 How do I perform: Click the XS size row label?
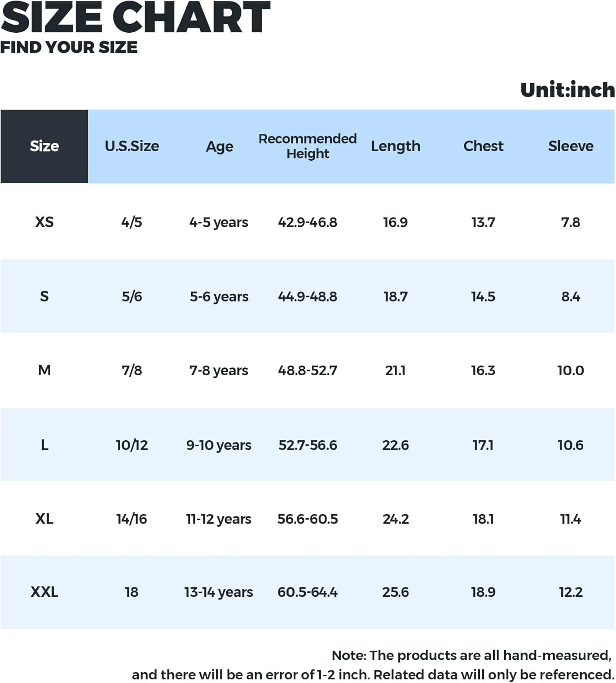click(44, 222)
